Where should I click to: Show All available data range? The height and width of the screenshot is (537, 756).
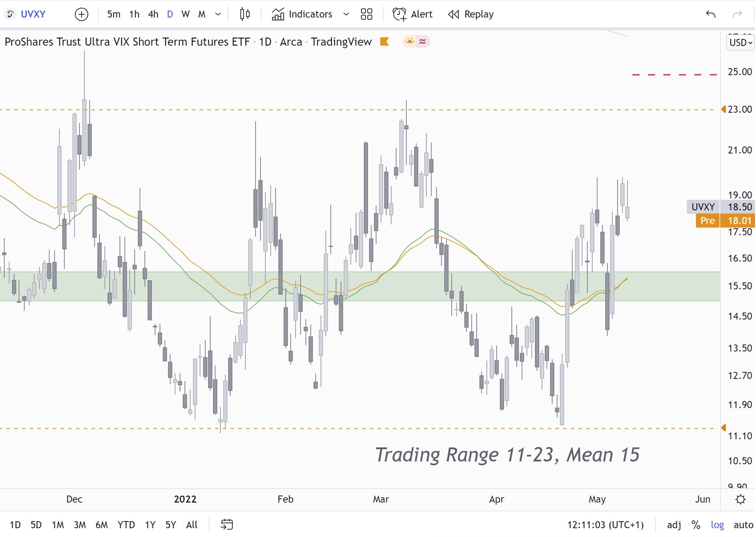coord(192,525)
